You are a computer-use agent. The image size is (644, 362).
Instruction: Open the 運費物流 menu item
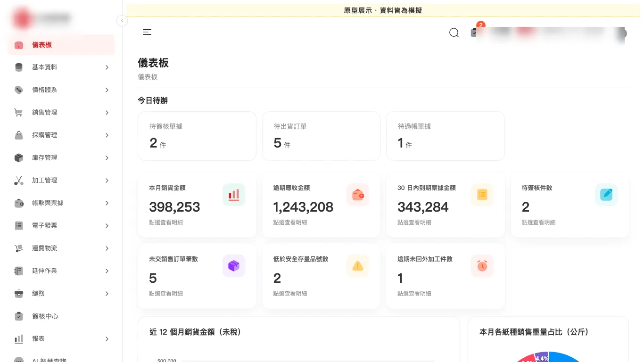(x=61, y=248)
